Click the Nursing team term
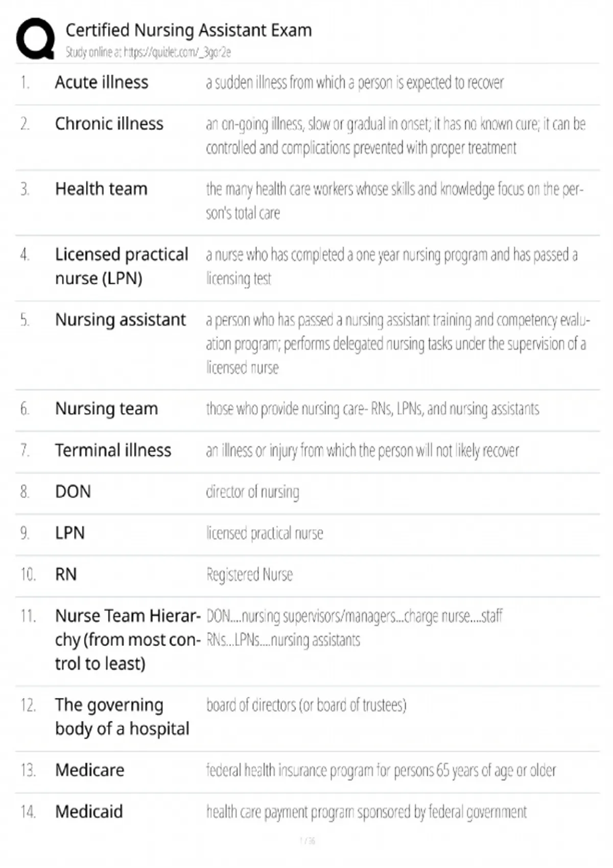613x868 pixels. point(106,408)
